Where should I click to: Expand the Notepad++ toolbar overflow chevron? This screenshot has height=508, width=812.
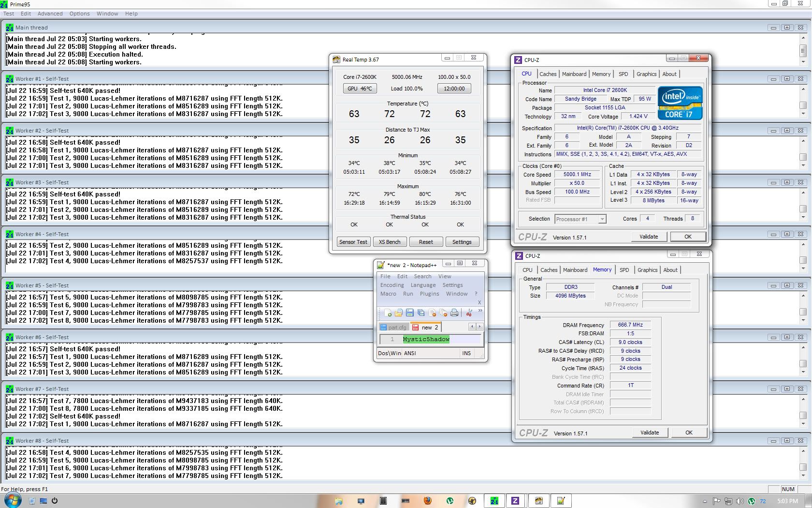pyautogui.click(x=480, y=311)
